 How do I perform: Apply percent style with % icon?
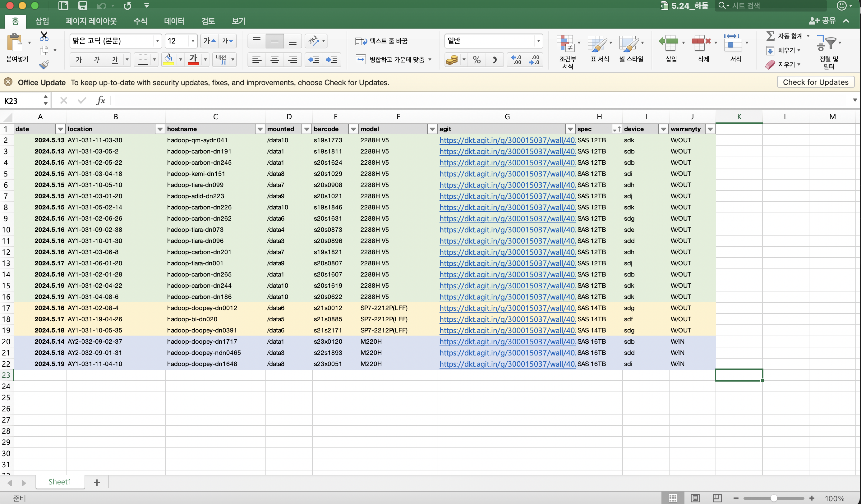477,60
